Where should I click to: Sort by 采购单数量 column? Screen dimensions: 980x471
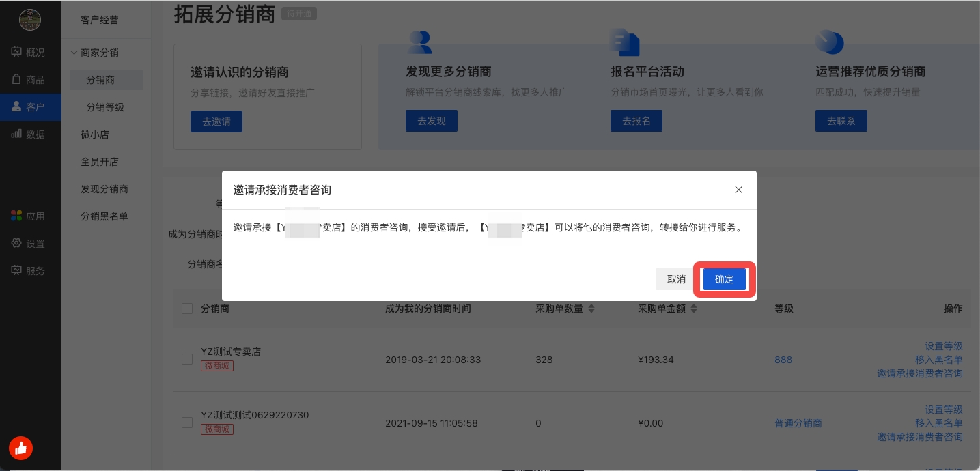point(565,309)
